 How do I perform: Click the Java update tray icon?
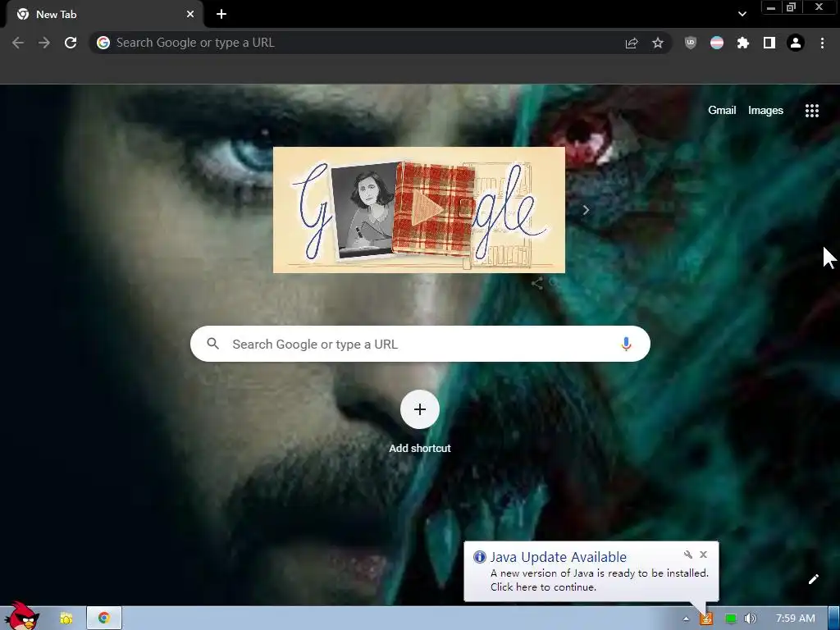(706, 619)
